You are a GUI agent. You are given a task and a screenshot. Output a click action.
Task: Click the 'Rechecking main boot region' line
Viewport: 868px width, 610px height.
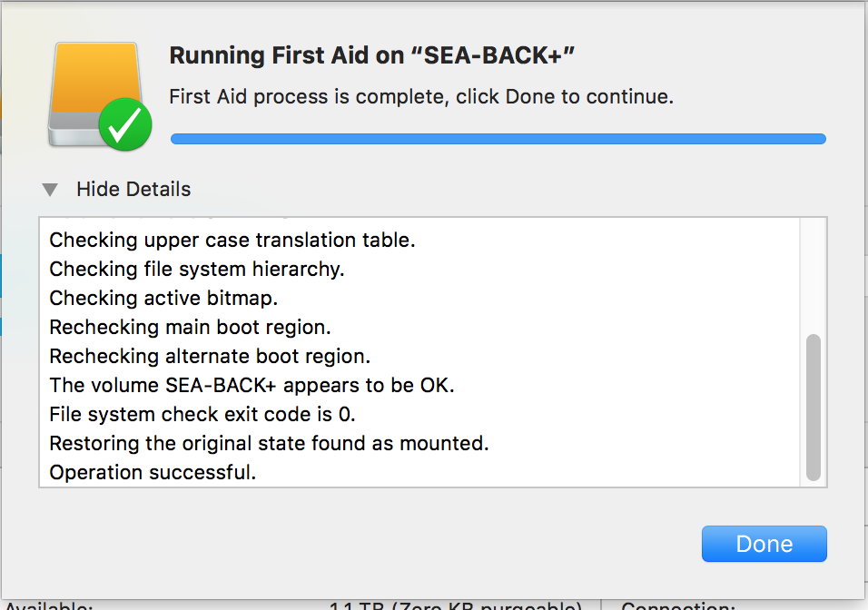point(190,327)
